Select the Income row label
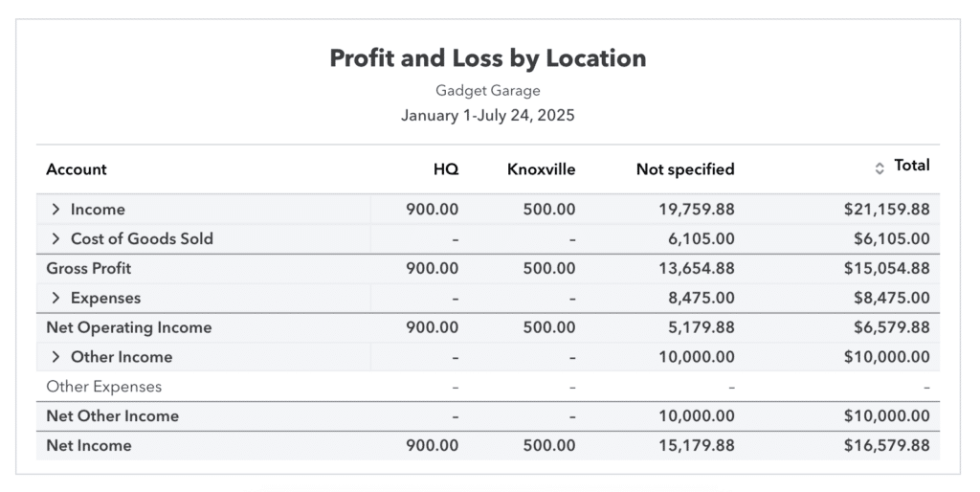 (98, 210)
